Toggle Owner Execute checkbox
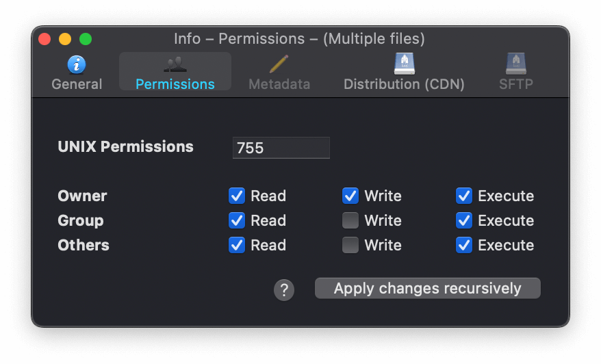The height and width of the screenshot is (364, 601). [x=464, y=196]
